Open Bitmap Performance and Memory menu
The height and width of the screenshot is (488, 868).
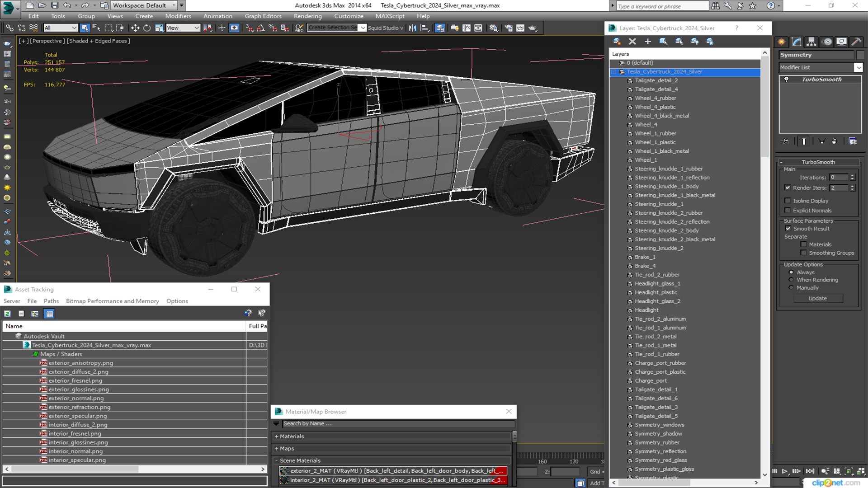click(113, 301)
